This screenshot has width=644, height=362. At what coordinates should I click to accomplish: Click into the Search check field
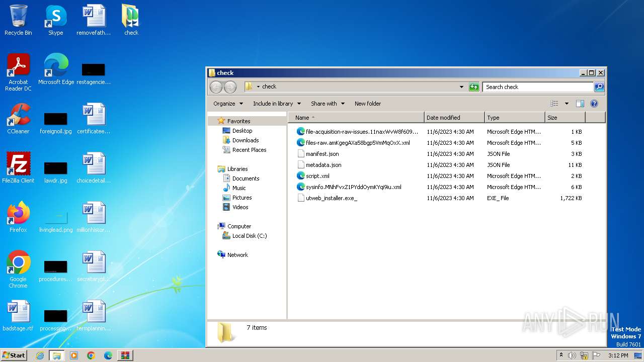click(538, 87)
